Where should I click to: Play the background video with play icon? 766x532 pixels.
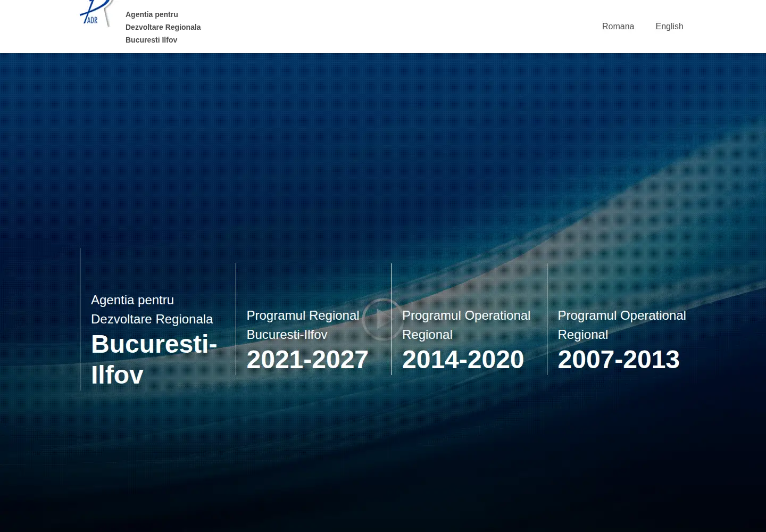tap(382, 320)
